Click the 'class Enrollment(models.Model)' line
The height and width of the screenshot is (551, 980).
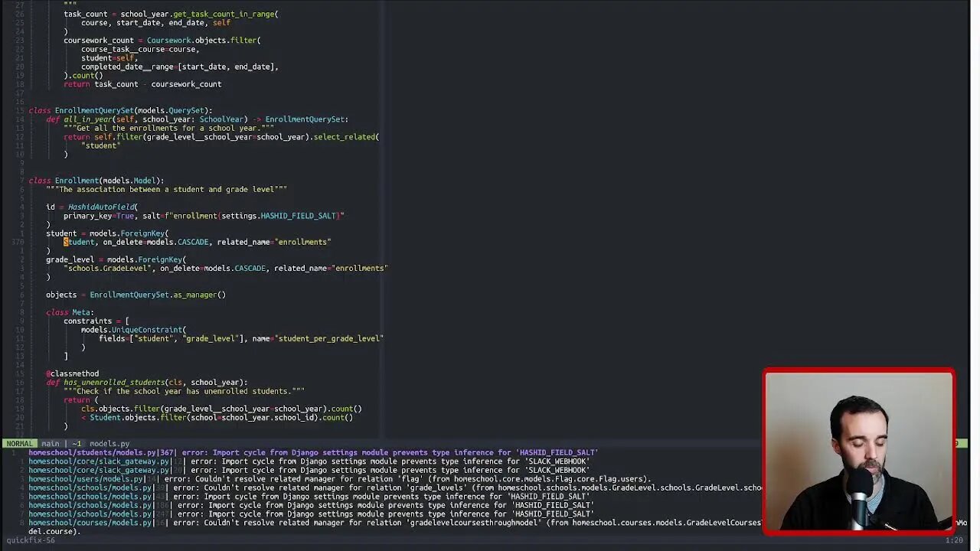pyautogui.click(x=96, y=181)
